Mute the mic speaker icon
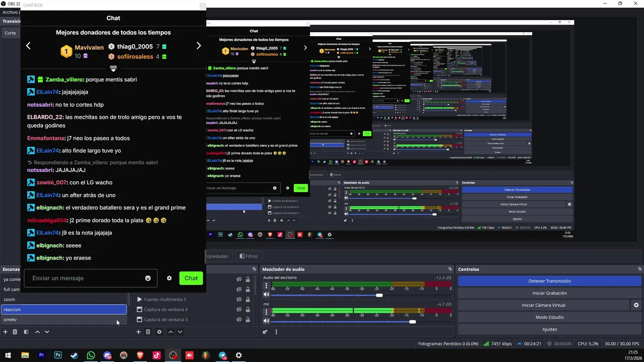 point(266,321)
